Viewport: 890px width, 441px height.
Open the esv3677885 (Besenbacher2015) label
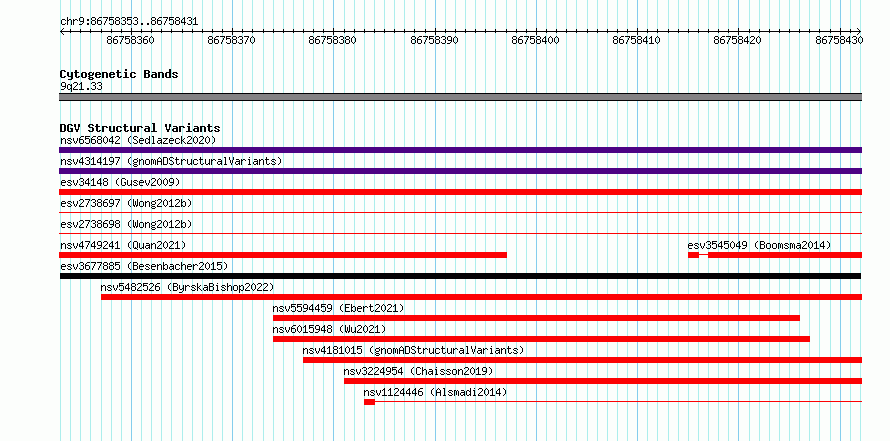144,266
